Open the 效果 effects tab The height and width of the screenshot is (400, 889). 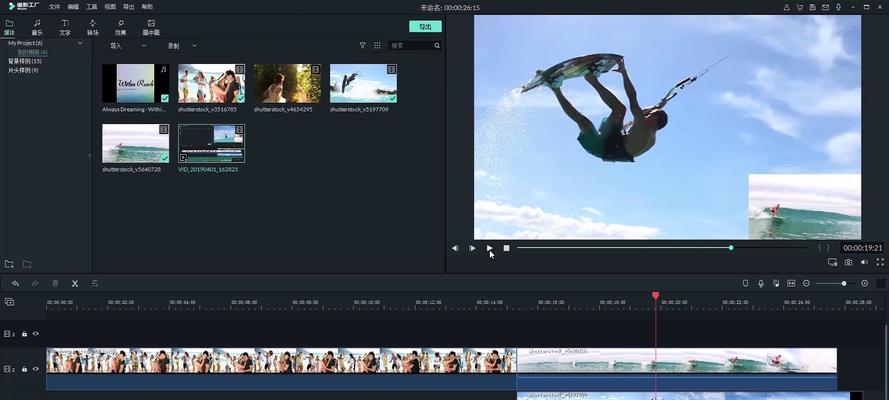121,28
